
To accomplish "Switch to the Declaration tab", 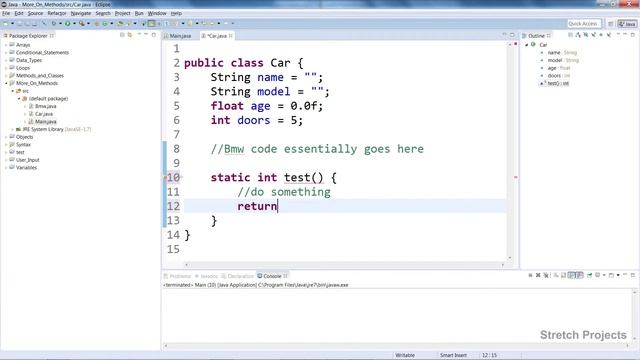I will click(x=238, y=276).
